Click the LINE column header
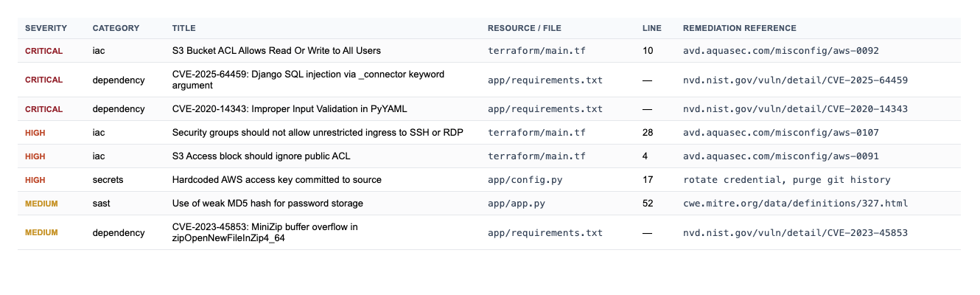Viewport: 980px width, 295px height. pyautogui.click(x=651, y=28)
